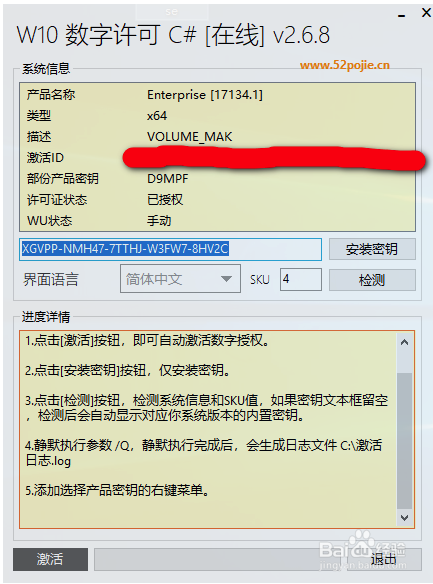Screen dimensions: 433x584
Task: Open the 简体中文 language dropdown
Action: [180, 279]
